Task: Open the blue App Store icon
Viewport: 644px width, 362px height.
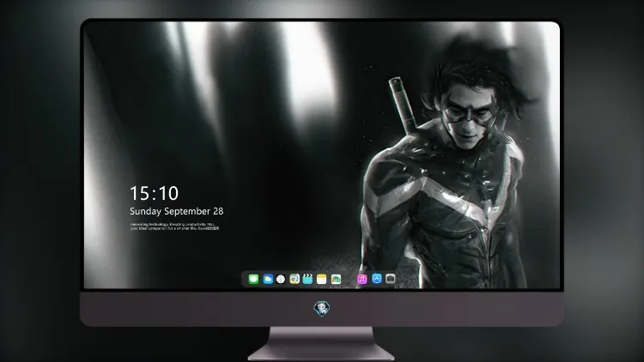Action: point(377,279)
